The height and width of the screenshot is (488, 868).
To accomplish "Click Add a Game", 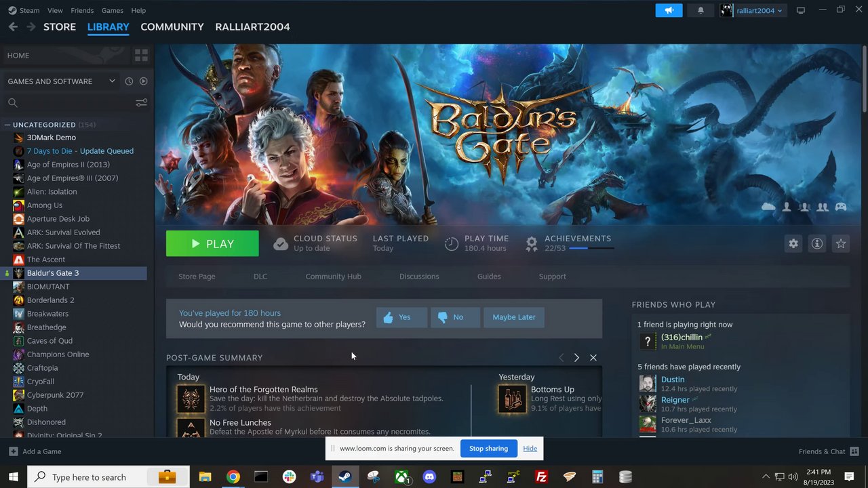I will pos(35,451).
